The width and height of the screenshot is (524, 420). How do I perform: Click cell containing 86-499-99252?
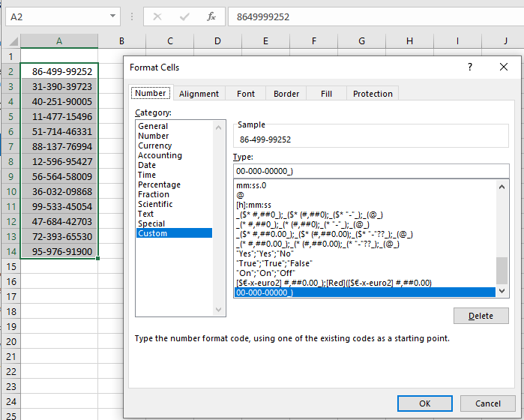point(59,71)
